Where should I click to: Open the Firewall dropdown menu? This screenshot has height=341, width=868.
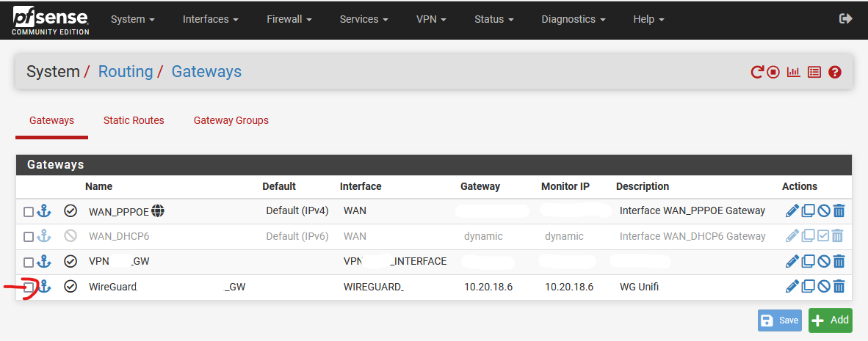289,19
